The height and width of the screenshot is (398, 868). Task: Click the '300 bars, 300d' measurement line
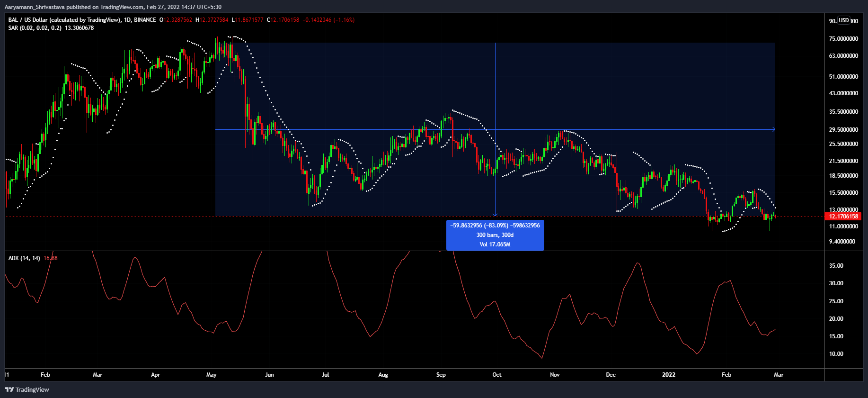click(495, 235)
